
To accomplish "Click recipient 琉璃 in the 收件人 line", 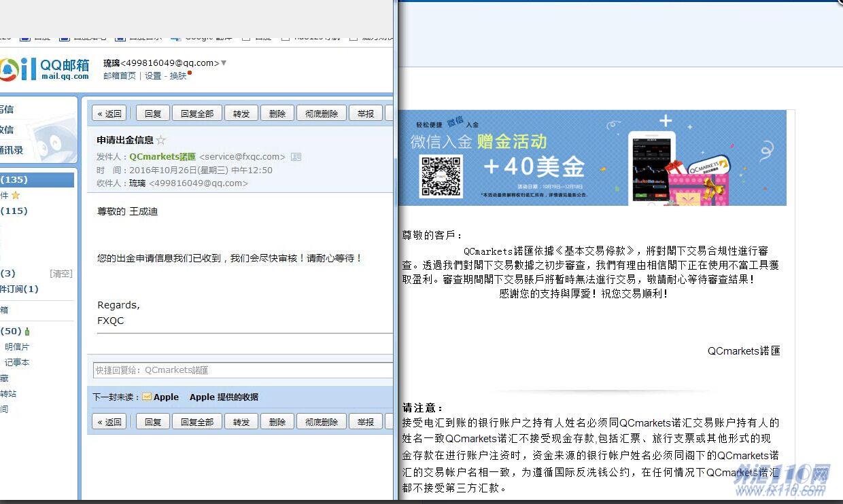I will click(137, 183).
